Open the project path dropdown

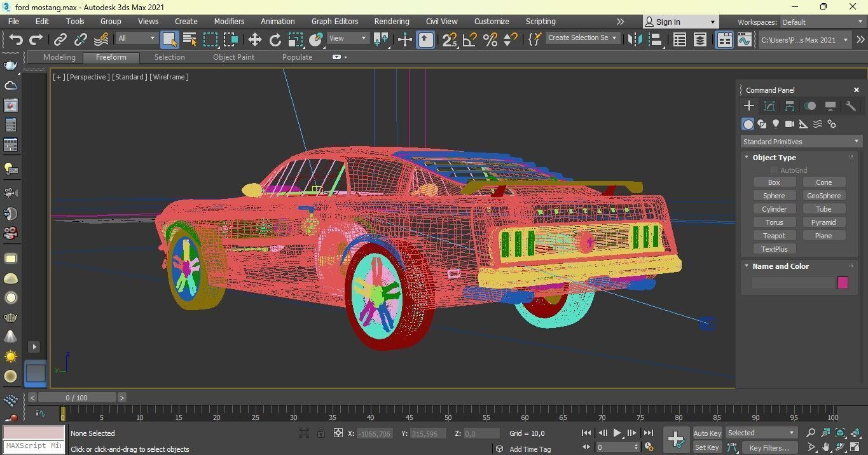point(804,39)
